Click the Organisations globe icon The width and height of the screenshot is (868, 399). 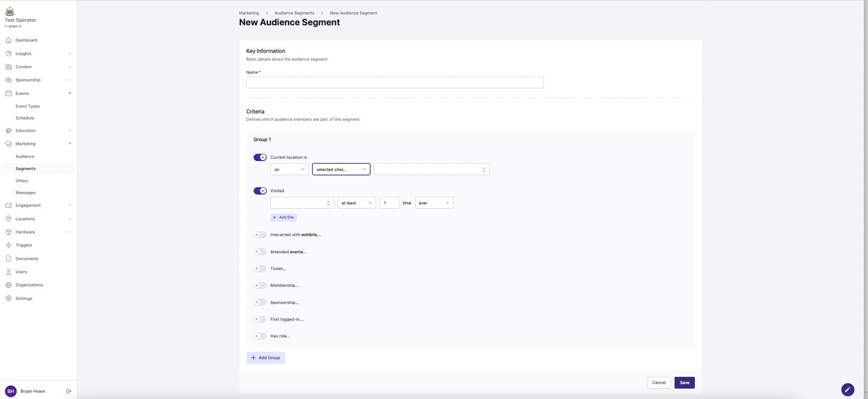pyautogui.click(x=9, y=285)
